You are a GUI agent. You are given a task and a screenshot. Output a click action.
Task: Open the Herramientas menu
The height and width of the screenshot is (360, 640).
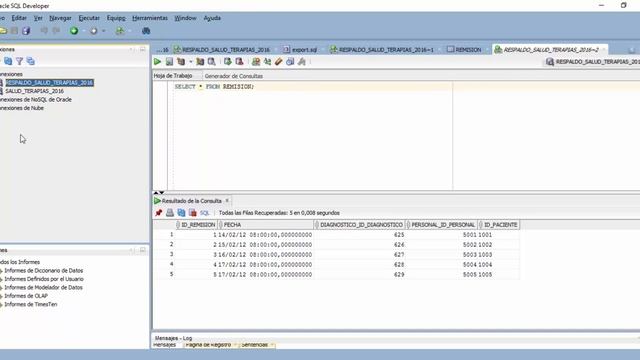click(x=150, y=18)
